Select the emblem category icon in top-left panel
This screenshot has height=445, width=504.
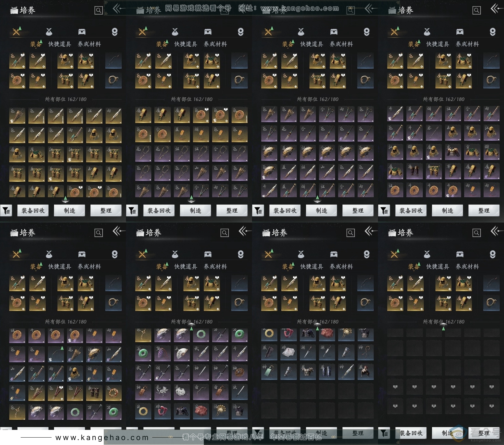pyautogui.click(x=115, y=32)
